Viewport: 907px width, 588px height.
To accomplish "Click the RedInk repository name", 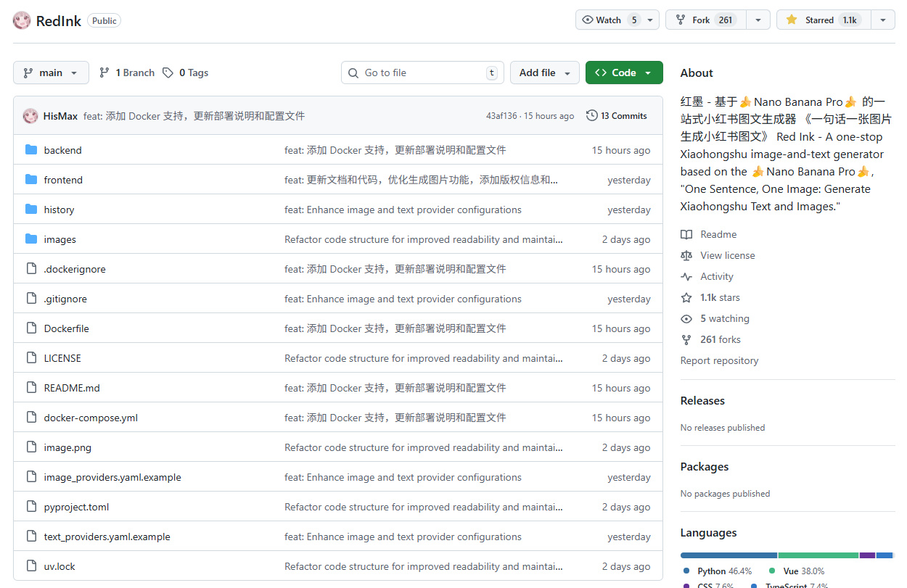I will pyautogui.click(x=59, y=20).
